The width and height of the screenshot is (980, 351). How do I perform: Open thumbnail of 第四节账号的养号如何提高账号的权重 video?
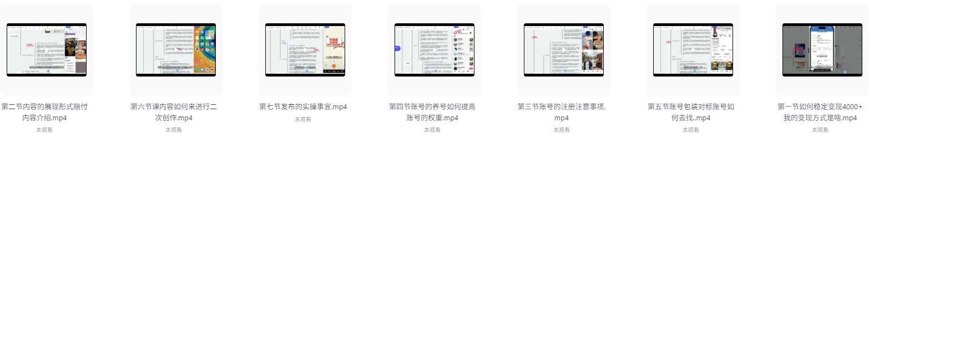(x=435, y=50)
